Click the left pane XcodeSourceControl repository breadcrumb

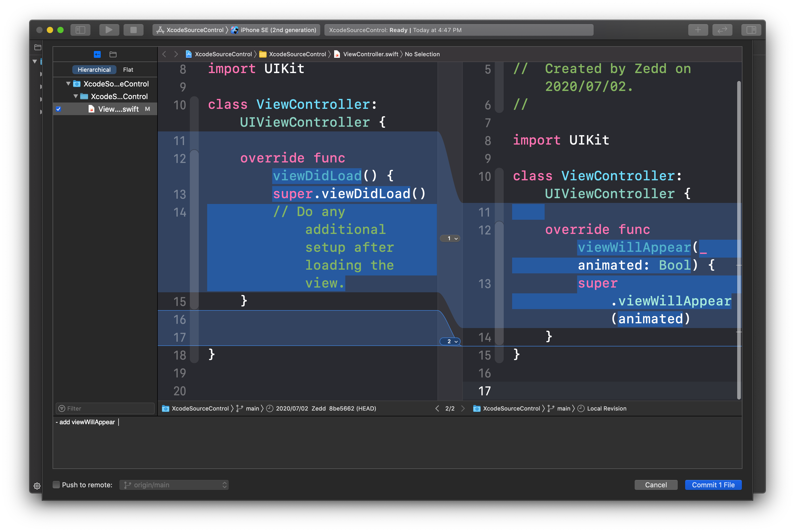click(x=195, y=408)
